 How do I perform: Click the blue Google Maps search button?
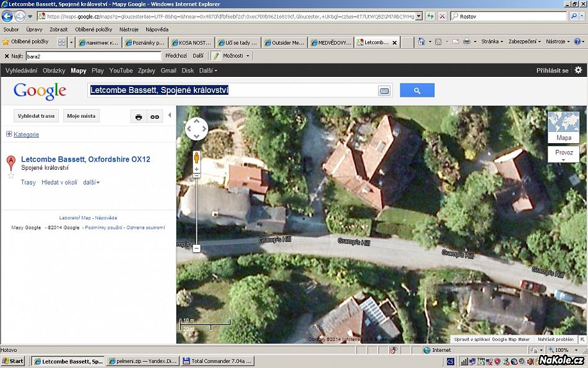coord(417,90)
